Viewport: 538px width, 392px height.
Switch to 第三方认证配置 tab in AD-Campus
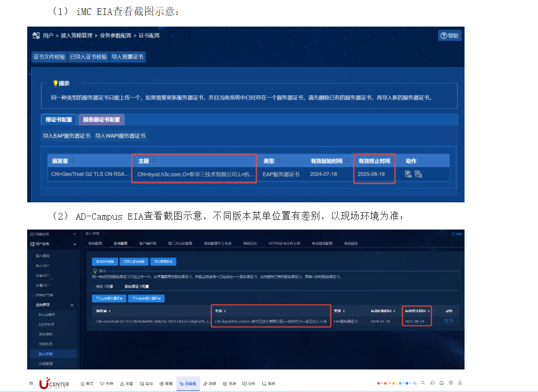pyautogui.click(x=180, y=243)
